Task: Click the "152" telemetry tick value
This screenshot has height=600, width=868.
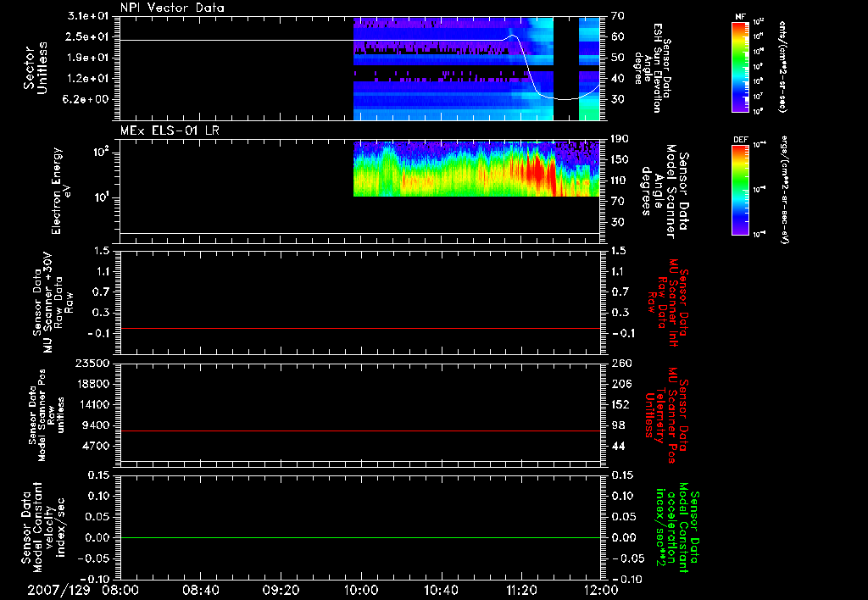Action: click(621, 404)
